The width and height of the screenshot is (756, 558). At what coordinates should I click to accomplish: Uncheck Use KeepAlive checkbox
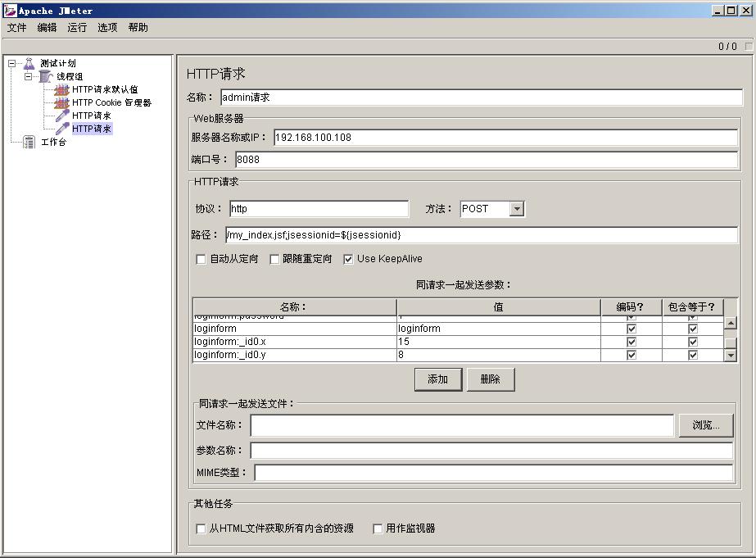(x=348, y=260)
